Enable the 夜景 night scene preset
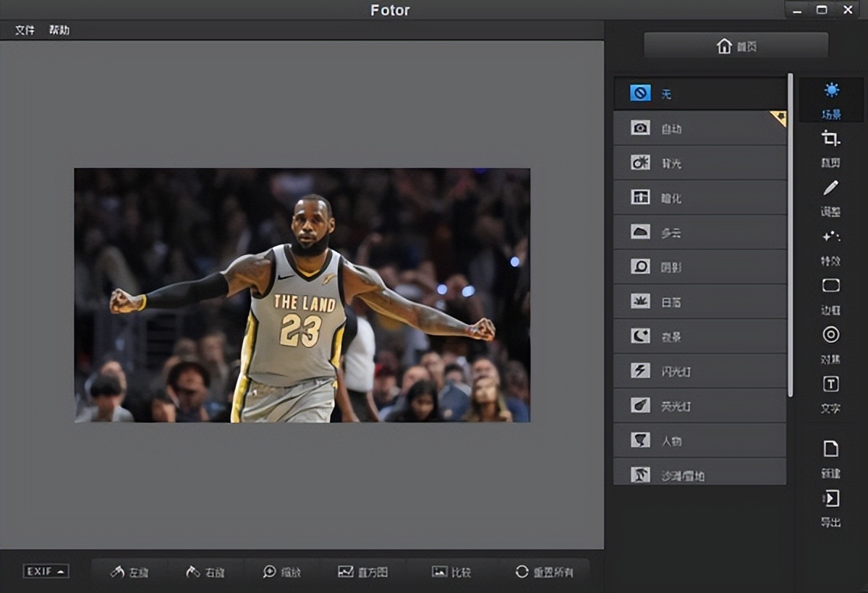Image resolution: width=868 pixels, height=593 pixels. pyautogui.click(x=694, y=336)
